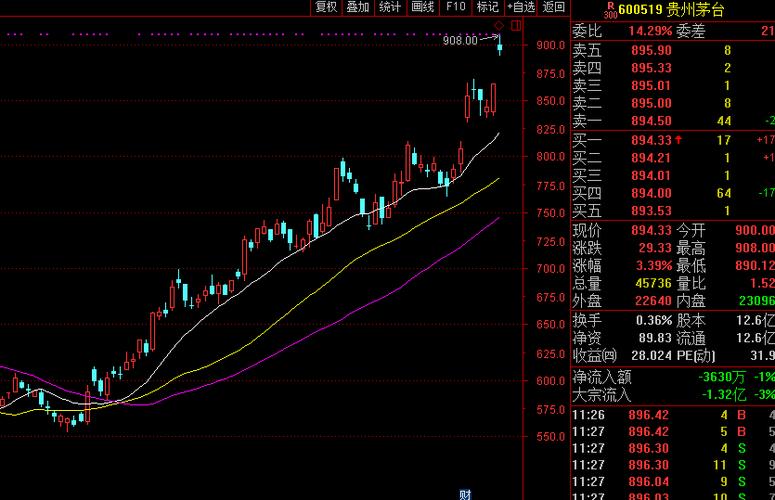Viewport: 775px width, 500px height.
Task: Click the 财 marker at chart bottom
Action: [464, 494]
